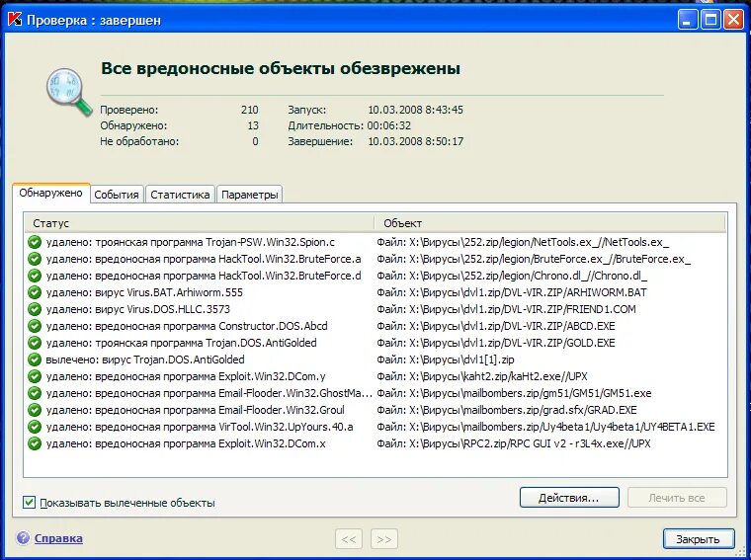Click green check icon for Virus.BAT.Arhiworm.555
The height and width of the screenshot is (560, 751).
(35, 292)
